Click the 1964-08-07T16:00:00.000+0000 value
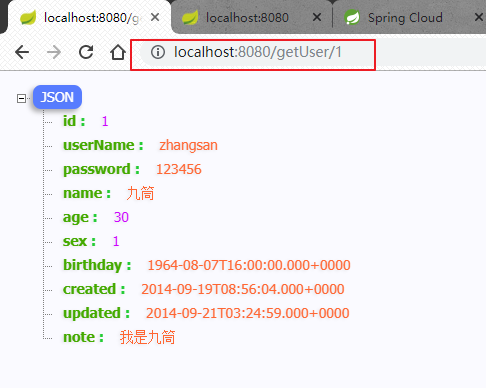Viewport: 486px width, 388px height. [x=249, y=265]
